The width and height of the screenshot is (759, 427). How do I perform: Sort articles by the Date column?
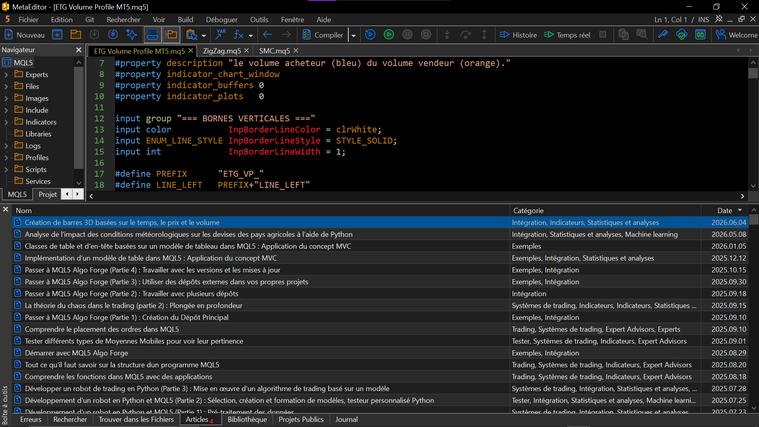(x=725, y=211)
